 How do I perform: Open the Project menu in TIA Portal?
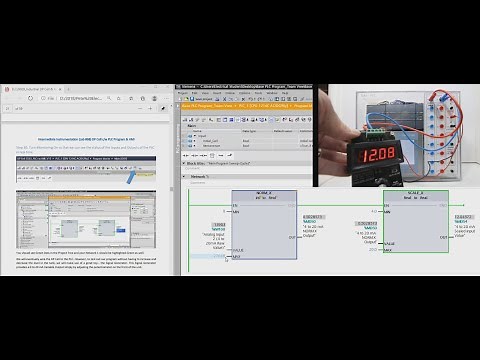click(x=183, y=93)
